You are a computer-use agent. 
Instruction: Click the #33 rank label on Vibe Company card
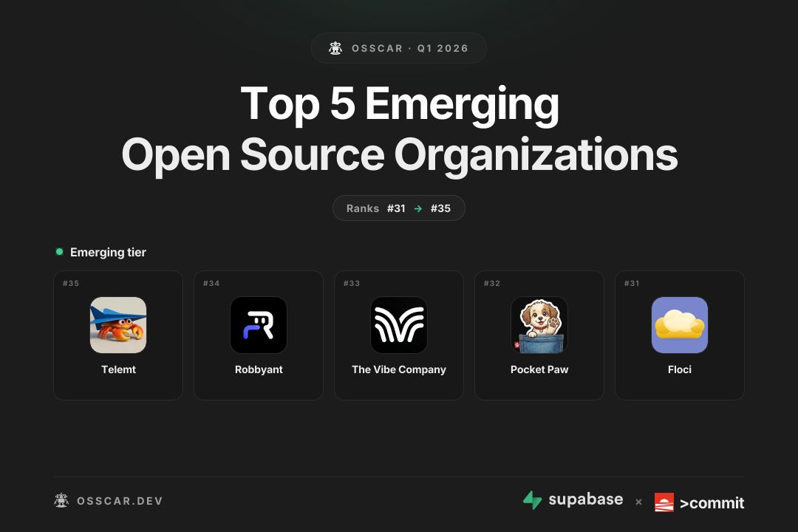[352, 283]
